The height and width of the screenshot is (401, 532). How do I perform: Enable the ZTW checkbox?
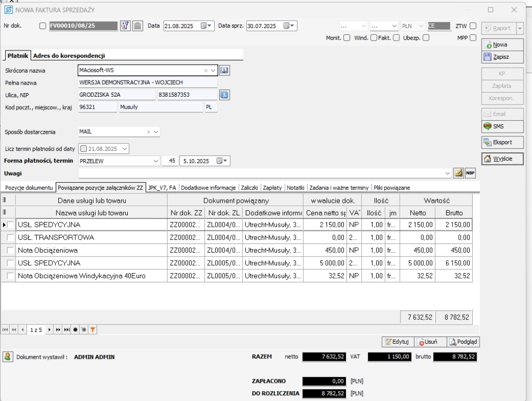(473, 26)
